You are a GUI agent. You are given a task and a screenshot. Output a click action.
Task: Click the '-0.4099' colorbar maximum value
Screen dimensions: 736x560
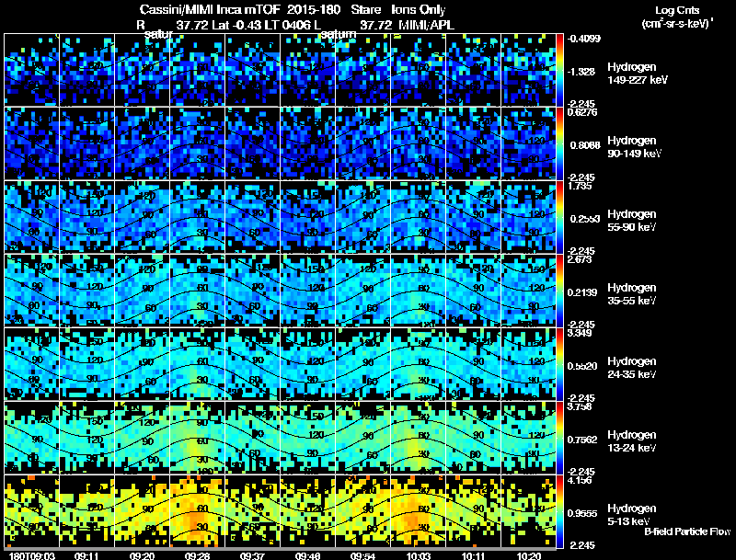[x=584, y=39]
